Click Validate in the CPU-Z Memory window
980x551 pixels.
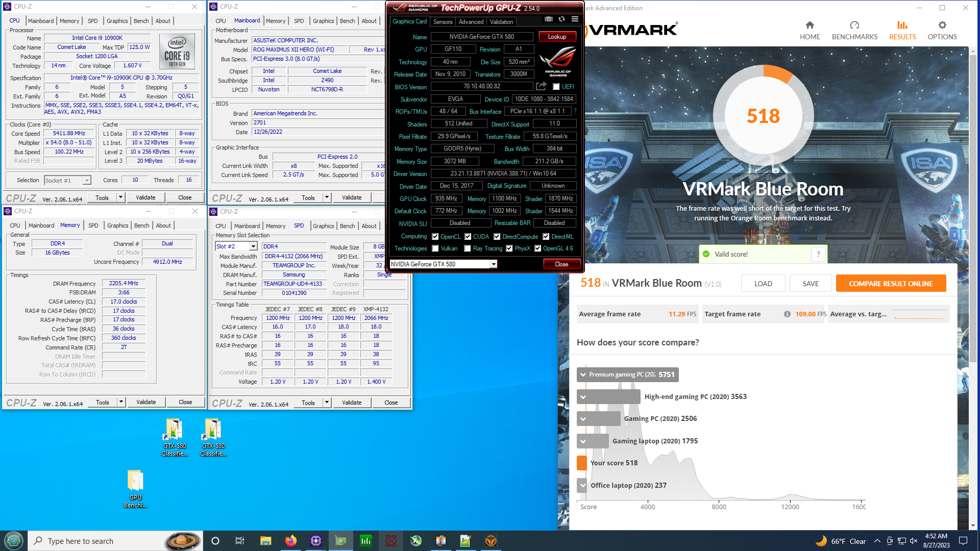146,402
